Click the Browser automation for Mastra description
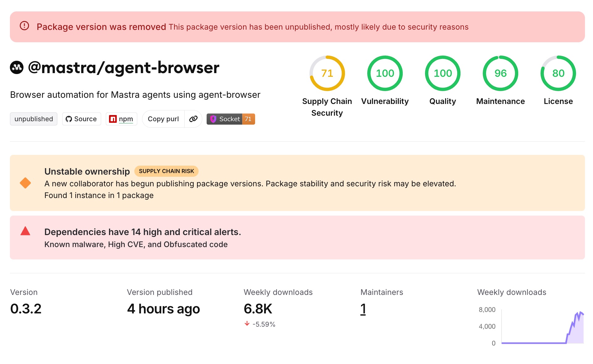Viewport: 593px width, 364px height. [135, 95]
